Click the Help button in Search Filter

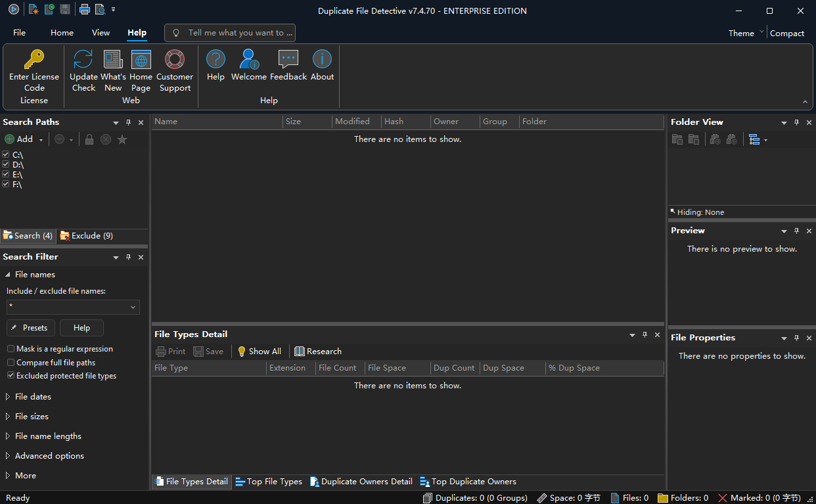tap(81, 328)
